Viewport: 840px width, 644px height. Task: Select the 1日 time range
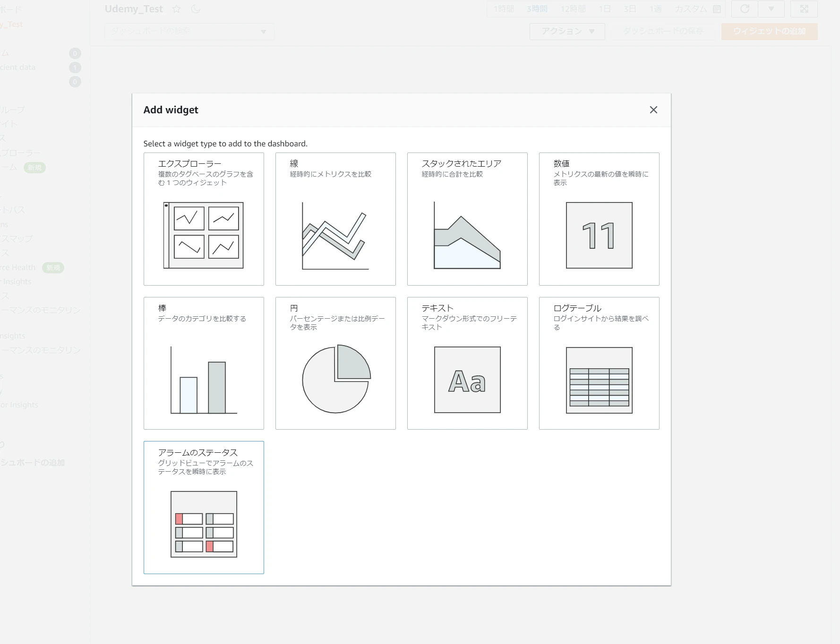click(x=605, y=9)
